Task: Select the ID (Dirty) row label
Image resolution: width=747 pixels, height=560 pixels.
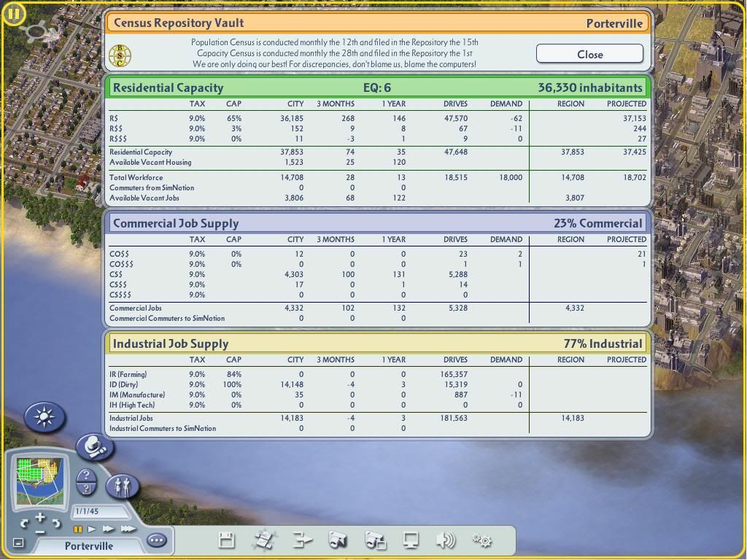Action: click(x=124, y=385)
